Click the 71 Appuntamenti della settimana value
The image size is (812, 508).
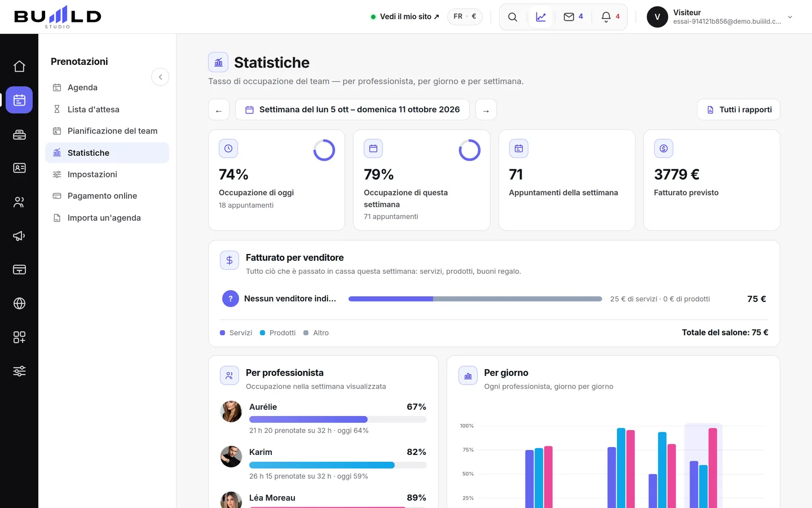516,174
